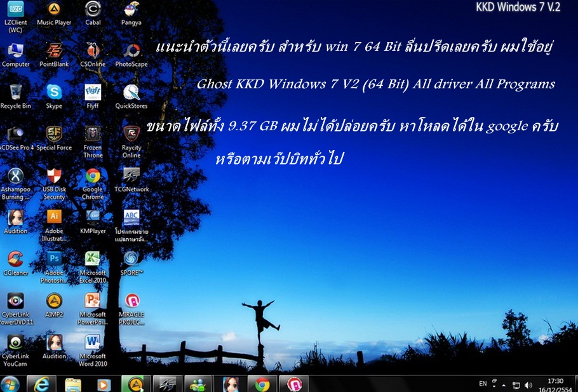Select the Microsoft PowerPoint desktop icon

[93, 309]
